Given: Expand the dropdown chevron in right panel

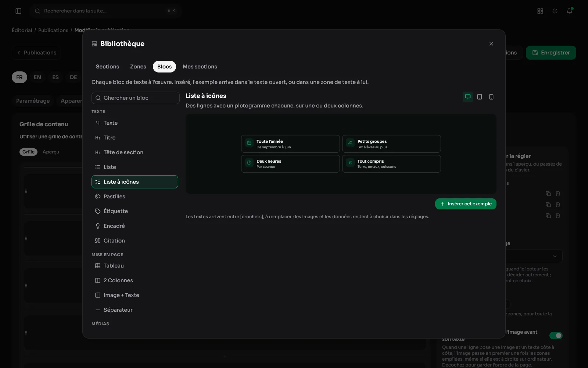Looking at the screenshot, I should pyautogui.click(x=555, y=256).
